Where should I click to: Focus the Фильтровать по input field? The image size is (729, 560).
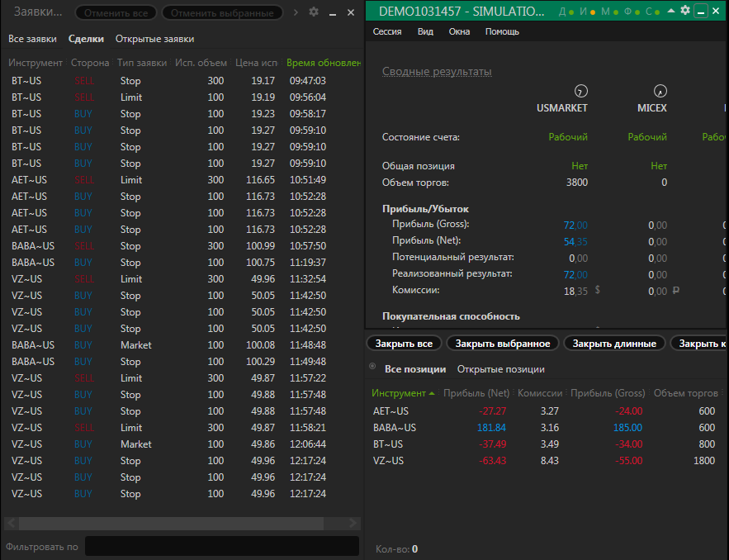click(x=222, y=547)
